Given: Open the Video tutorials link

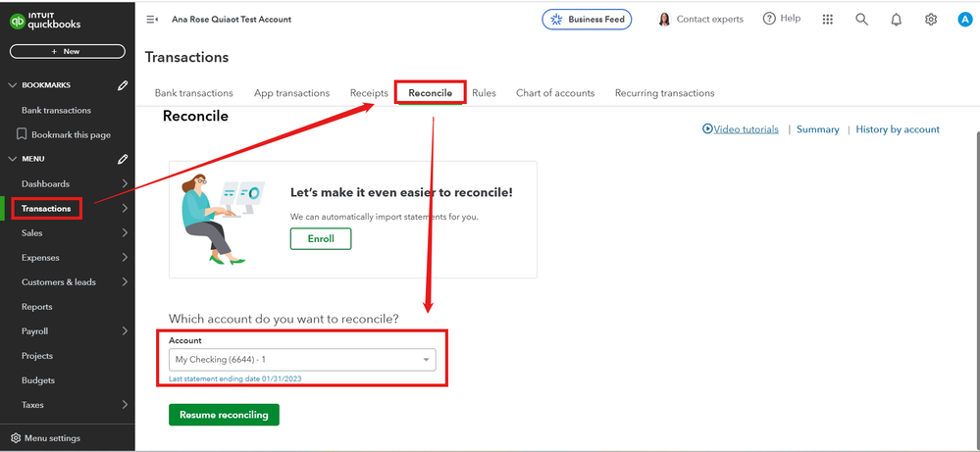Looking at the screenshot, I should pos(747,129).
